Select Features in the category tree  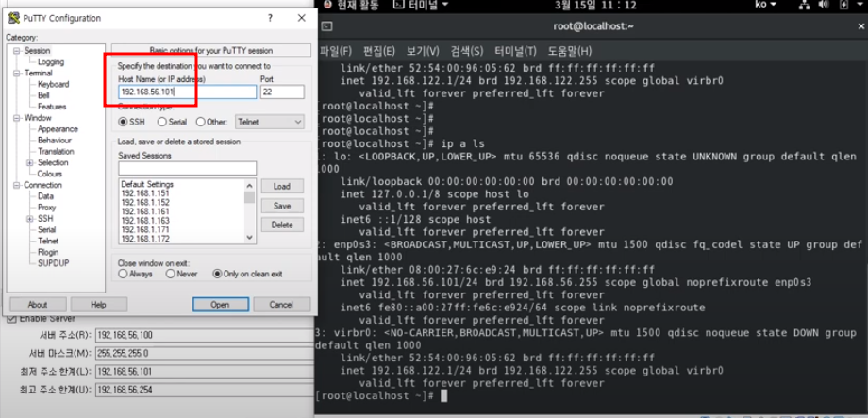pos(52,107)
